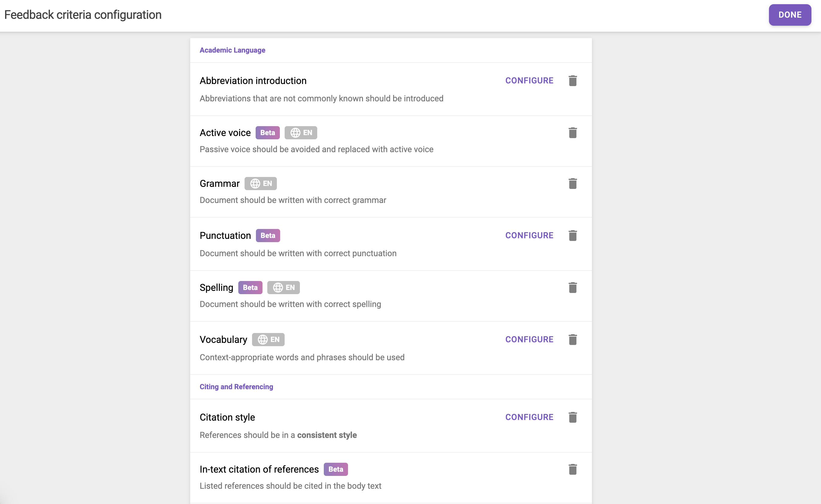The height and width of the screenshot is (504, 821).
Task: Click the Beta badge next to Active voice
Action: (x=267, y=133)
